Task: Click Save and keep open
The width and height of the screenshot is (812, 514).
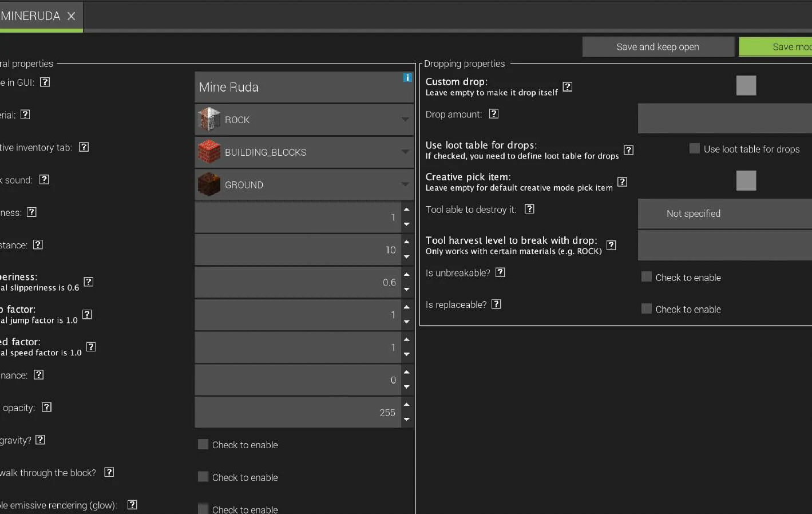Action: 658,47
